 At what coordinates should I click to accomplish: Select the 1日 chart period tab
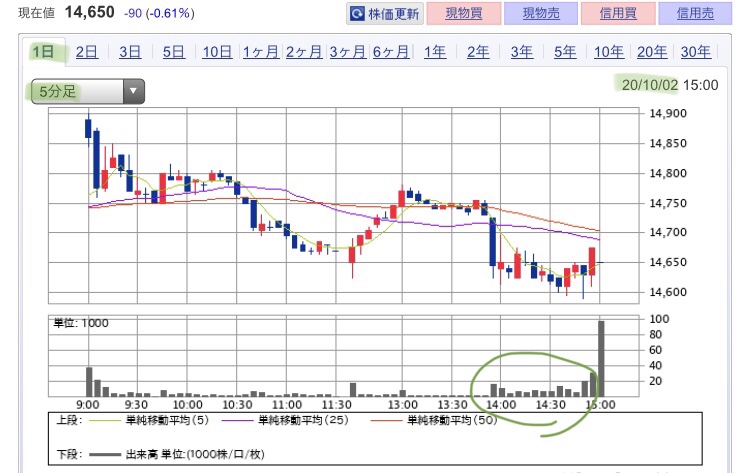pos(43,51)
